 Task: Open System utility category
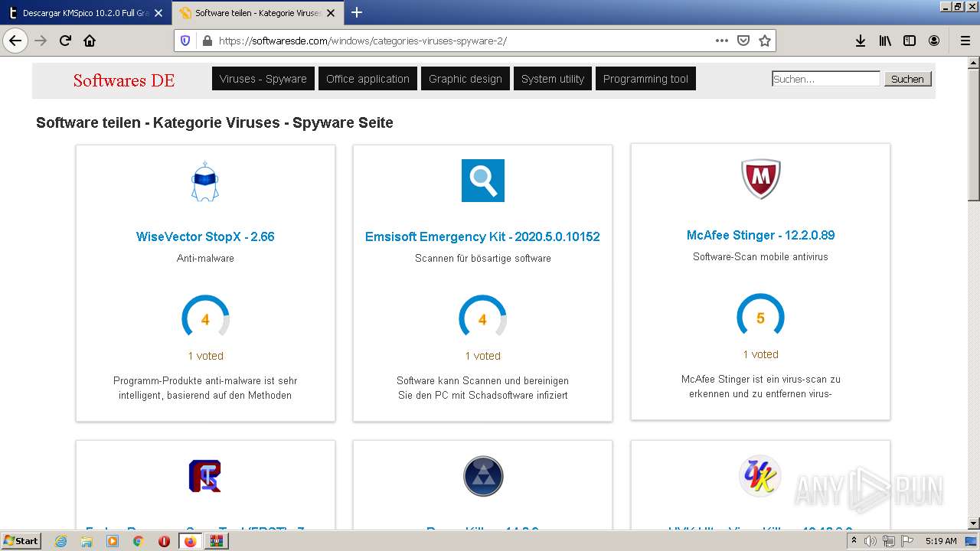tap(553, 79)
